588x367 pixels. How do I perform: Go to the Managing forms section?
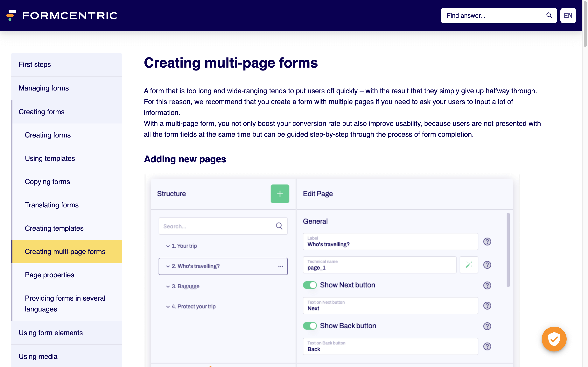click(44, 88)
